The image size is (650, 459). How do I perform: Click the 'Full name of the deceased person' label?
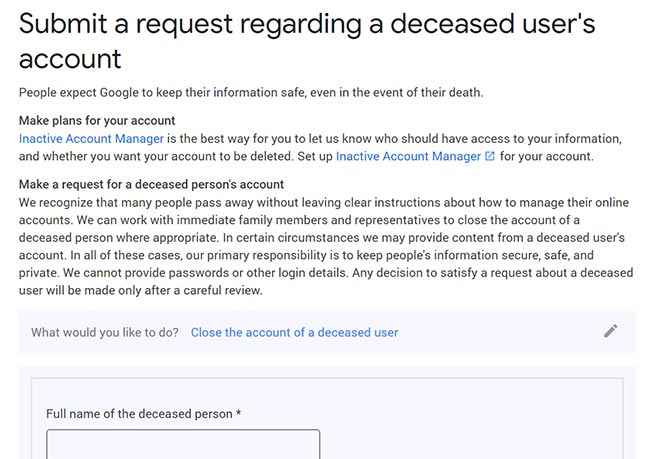139,414
